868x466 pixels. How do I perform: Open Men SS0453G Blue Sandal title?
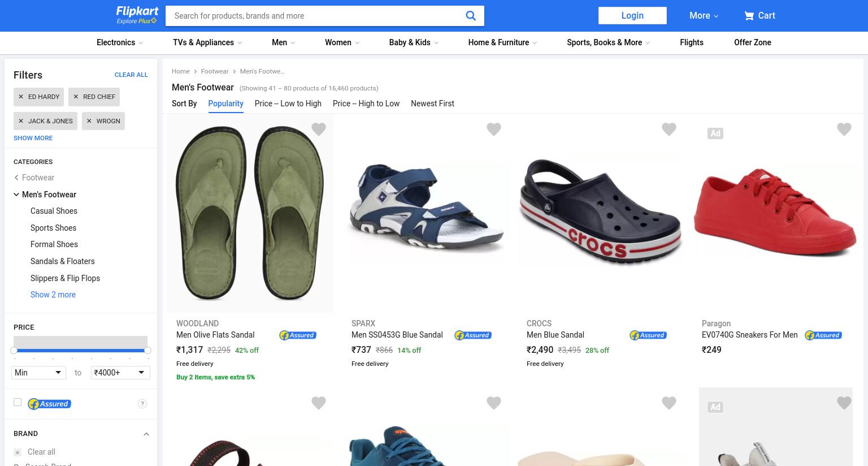pyautogui.click(x=397, y=335)
